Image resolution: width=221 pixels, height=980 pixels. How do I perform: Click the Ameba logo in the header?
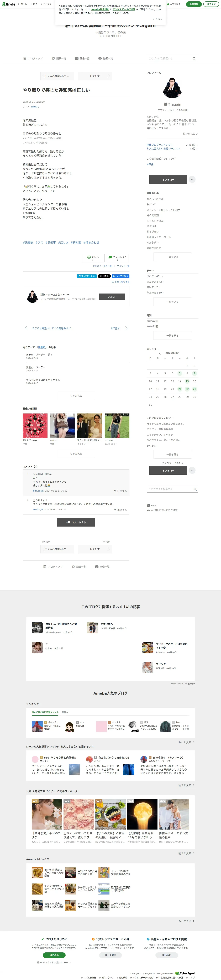click(x=9, y=4)
